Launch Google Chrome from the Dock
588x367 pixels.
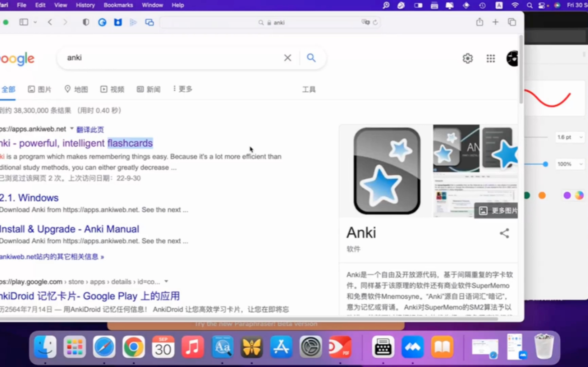point(134,347)
